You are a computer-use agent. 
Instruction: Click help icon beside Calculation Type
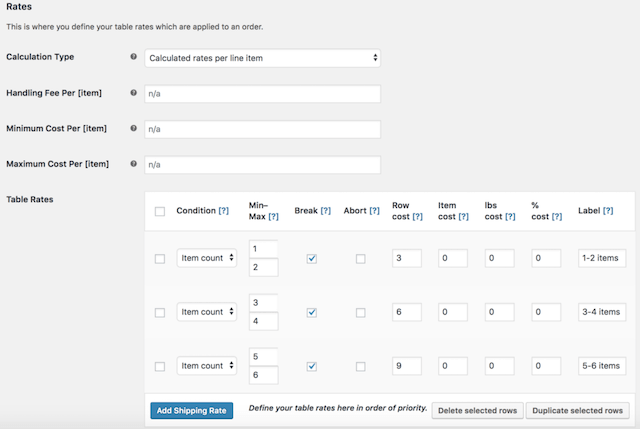pos(134,58)
